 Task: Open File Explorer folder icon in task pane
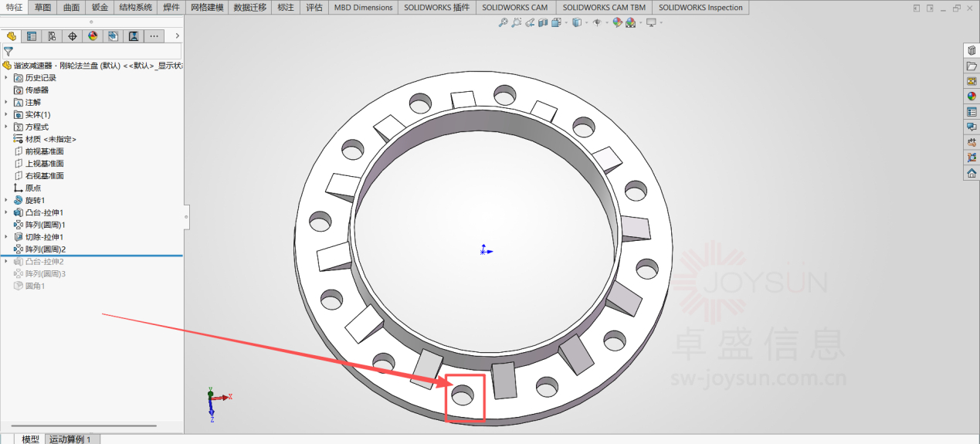pos(972,66)
